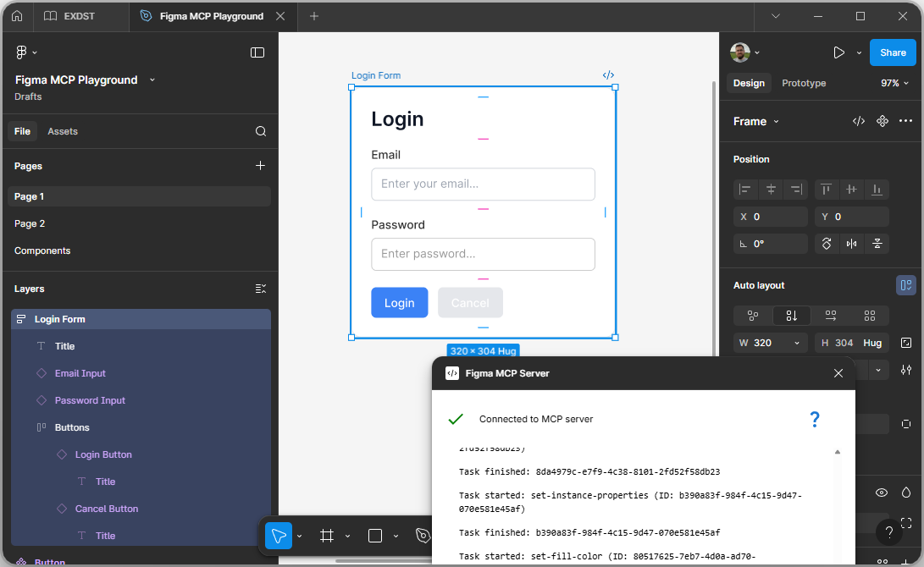Open the Move tool variant chevron

(300, 535)
